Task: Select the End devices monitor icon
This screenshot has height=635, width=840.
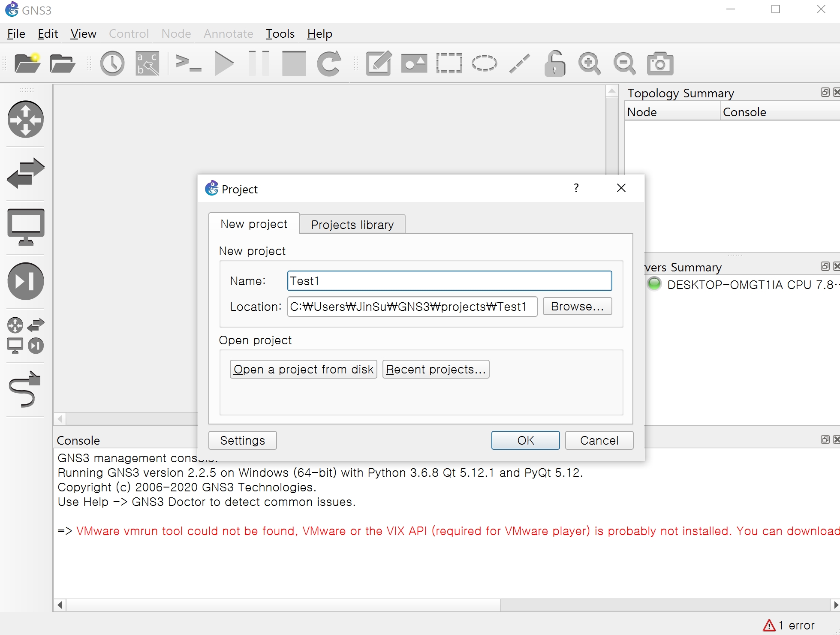Action: point(26,227)
